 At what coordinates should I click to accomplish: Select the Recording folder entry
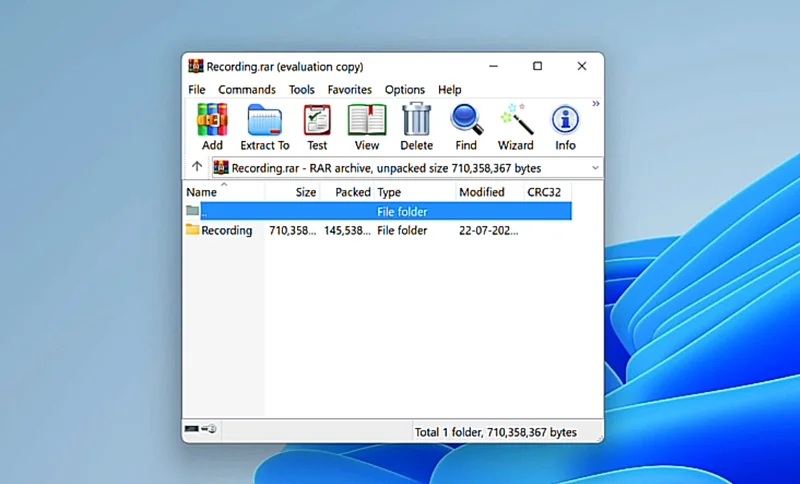click(226, 231)
